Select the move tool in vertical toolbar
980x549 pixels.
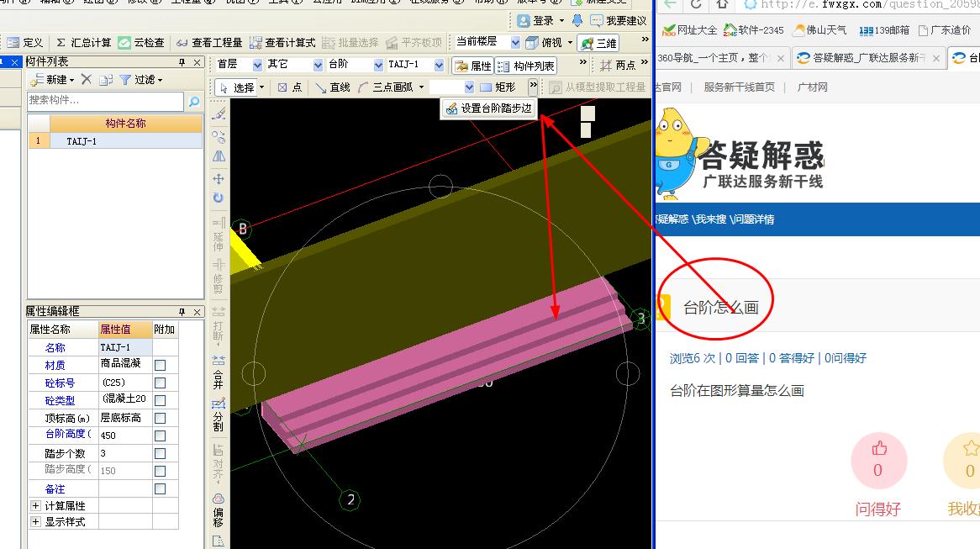click(219, 179)
